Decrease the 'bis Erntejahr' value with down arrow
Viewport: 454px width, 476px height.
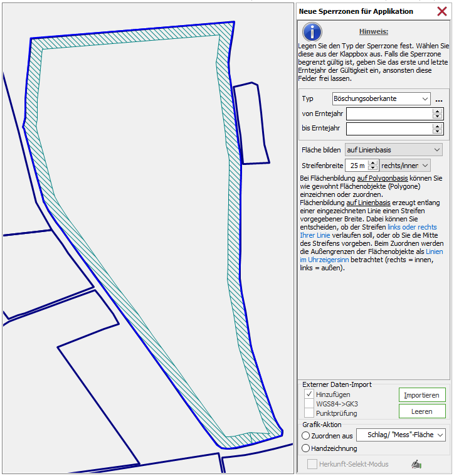(x=438, y=131)
